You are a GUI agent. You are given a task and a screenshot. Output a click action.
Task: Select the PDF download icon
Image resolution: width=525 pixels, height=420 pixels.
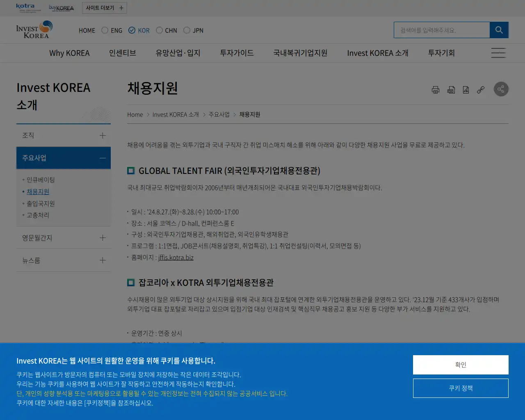(x=451, y=89)
